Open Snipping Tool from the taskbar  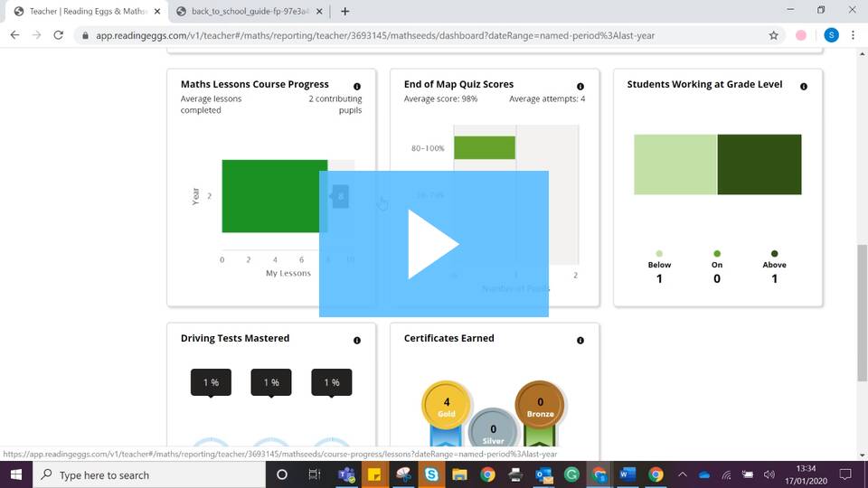pyautogui.click(x=403, y=474)
